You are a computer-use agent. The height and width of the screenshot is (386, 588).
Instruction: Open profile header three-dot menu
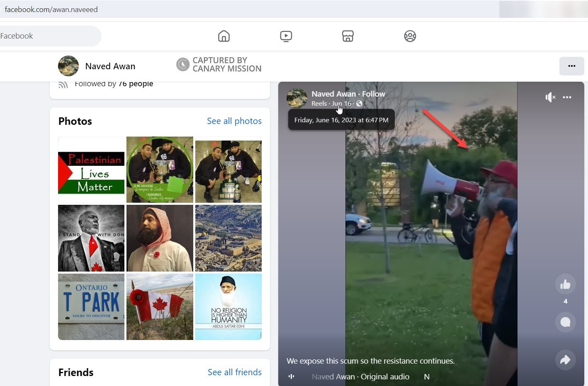coord(571,66)
